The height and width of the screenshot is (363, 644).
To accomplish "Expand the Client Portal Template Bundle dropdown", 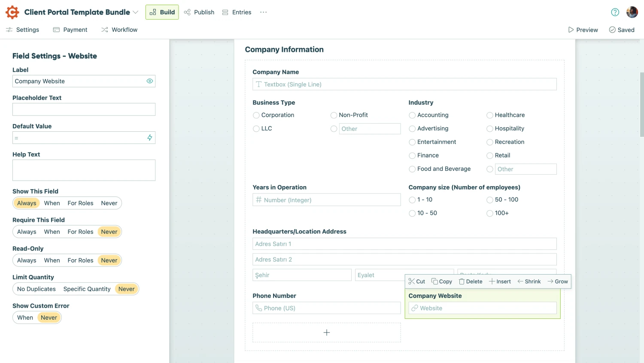I will point(136,12).
